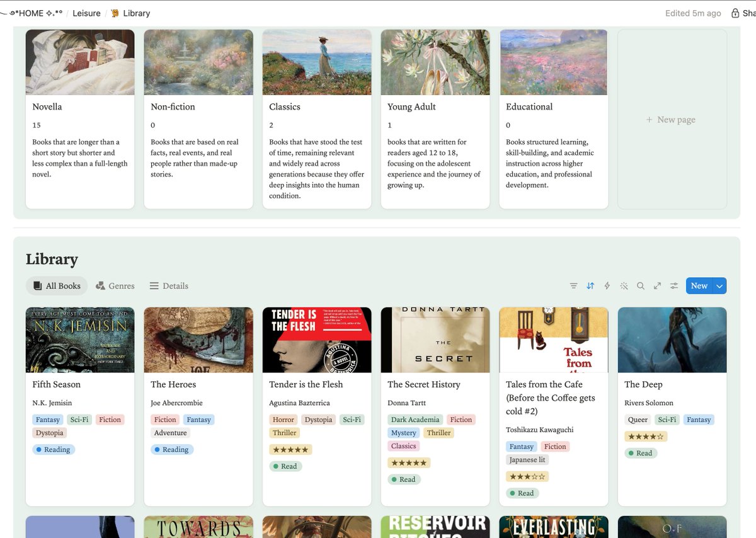Open the Young Adult card cover image
The width and height of the screenshot is (756, 538).
click(x=435, y=62)
